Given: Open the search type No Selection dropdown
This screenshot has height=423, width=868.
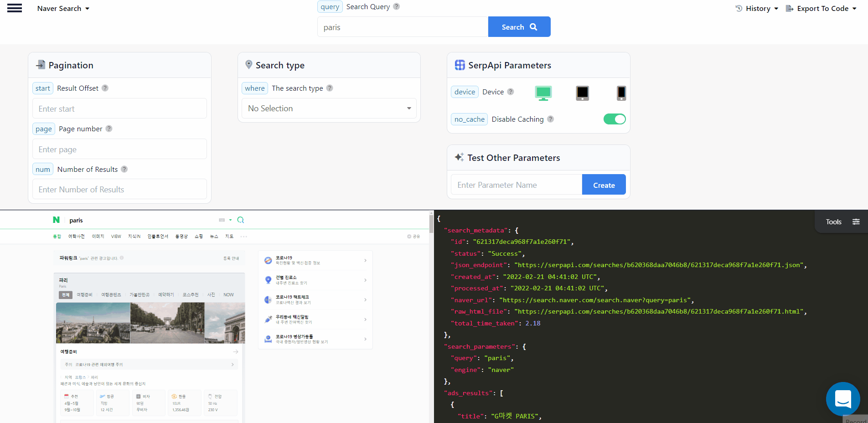Looking at the screenshot, I should [x=329, y=108].
